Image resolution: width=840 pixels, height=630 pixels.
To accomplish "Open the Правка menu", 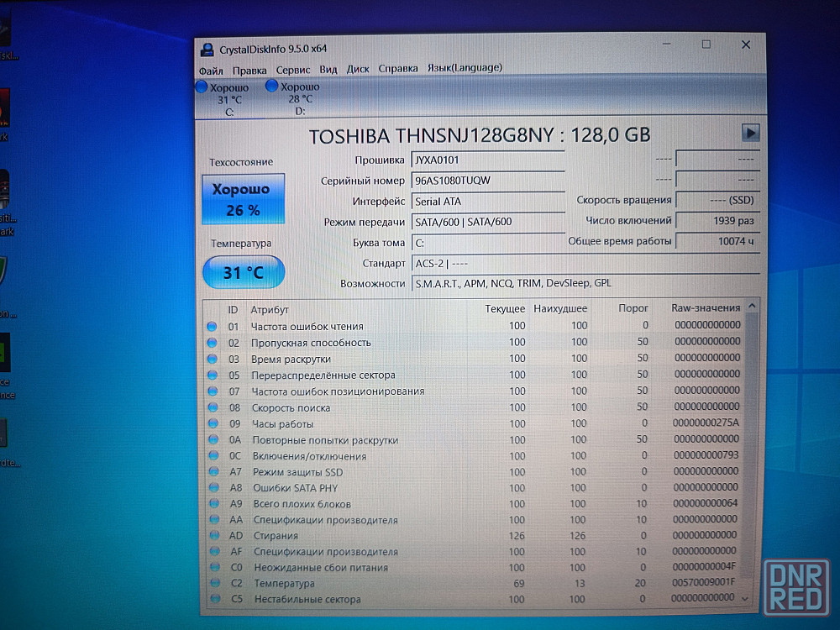I will (249, 71).
